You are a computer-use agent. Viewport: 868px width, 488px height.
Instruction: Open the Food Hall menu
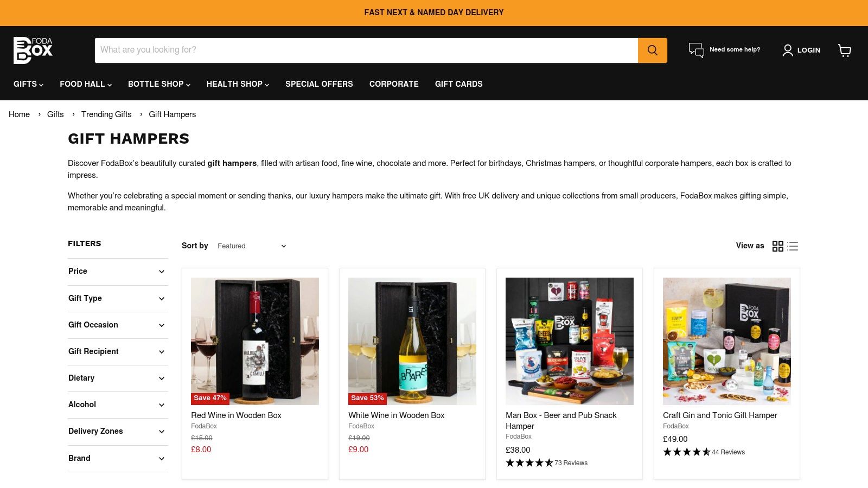[86, 84]
